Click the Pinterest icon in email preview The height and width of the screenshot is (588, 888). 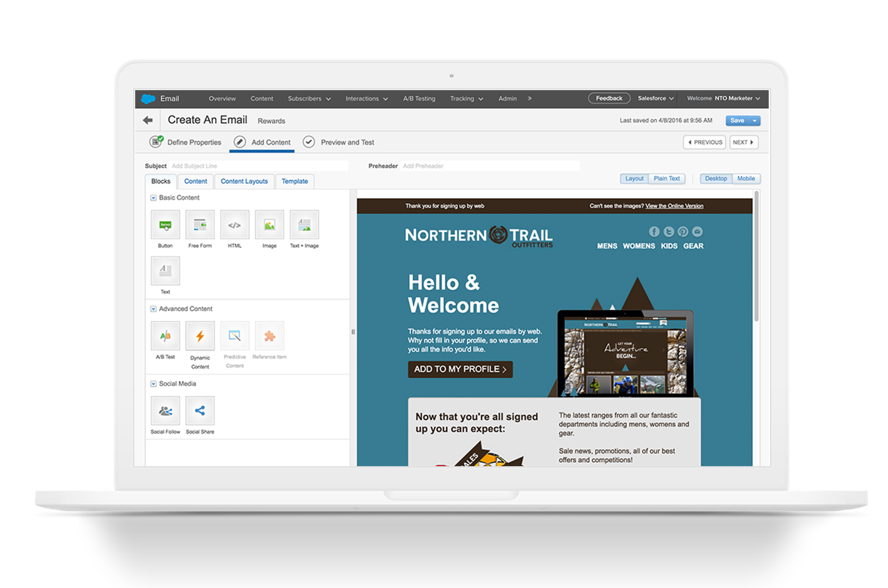click(683, 232)
